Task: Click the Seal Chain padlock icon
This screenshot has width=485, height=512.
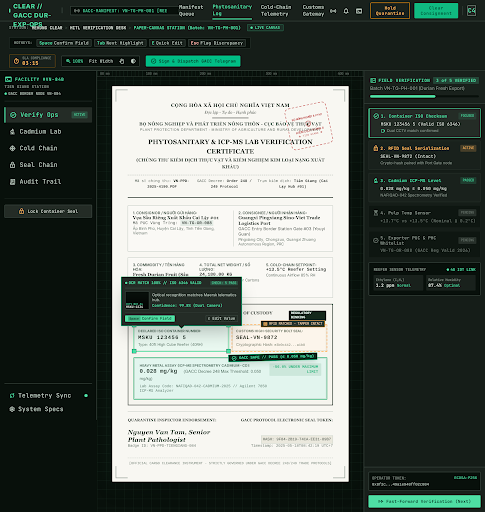Action: pos(12,165)
